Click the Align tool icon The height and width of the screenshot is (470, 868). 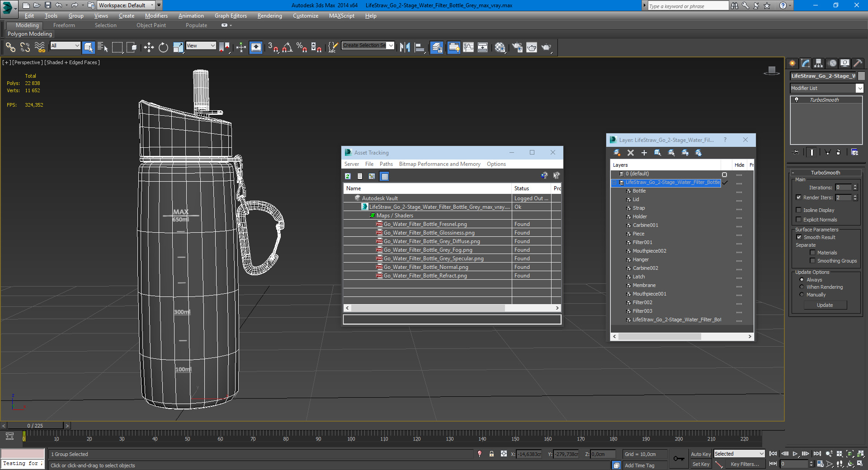(420, 47)
